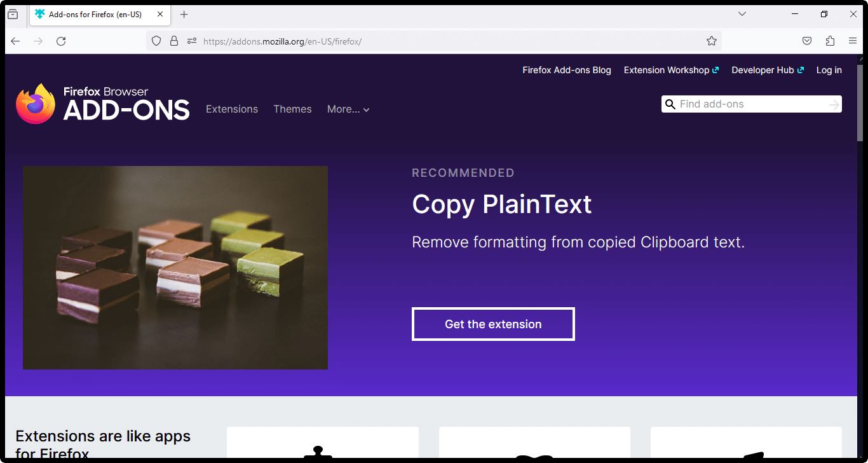Open the list all tabs dropdown
This screenshot has height=463, width=868.
(742, 14)
